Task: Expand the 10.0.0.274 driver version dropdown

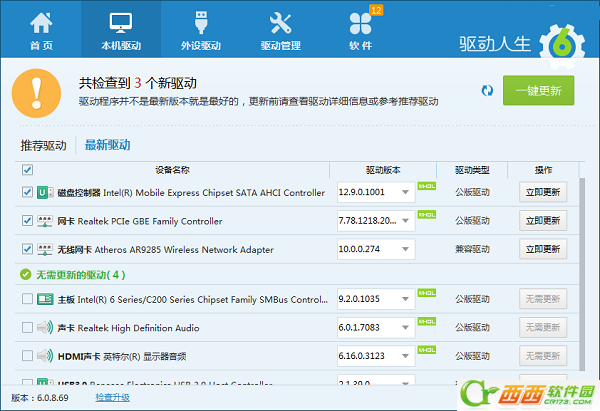Action: point(406,249)
